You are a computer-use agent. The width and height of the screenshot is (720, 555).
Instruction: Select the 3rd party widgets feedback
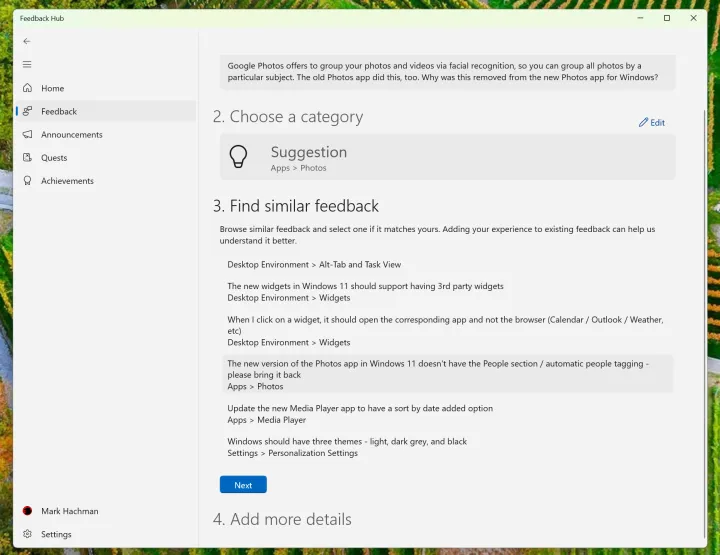[x=366, y=291]
